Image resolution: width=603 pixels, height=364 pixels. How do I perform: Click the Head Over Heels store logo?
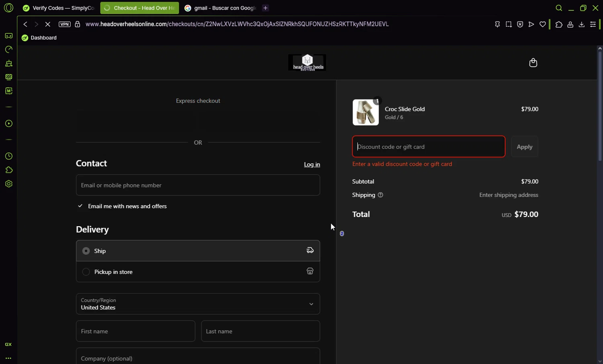307,63
